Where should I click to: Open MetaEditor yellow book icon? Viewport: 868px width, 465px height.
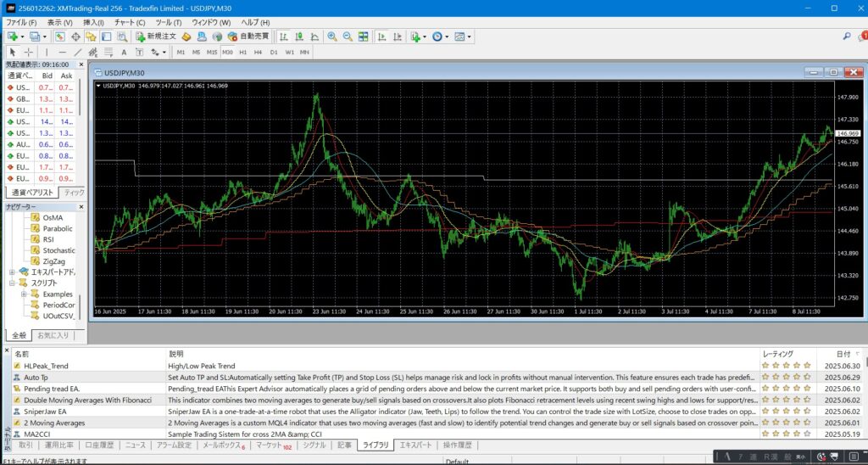pos(186,36)
